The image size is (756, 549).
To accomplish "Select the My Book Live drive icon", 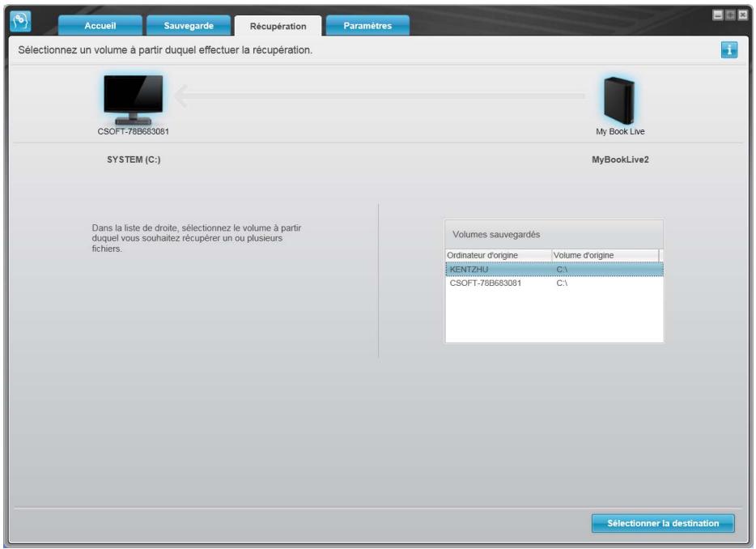I will (x=619, y=100).
